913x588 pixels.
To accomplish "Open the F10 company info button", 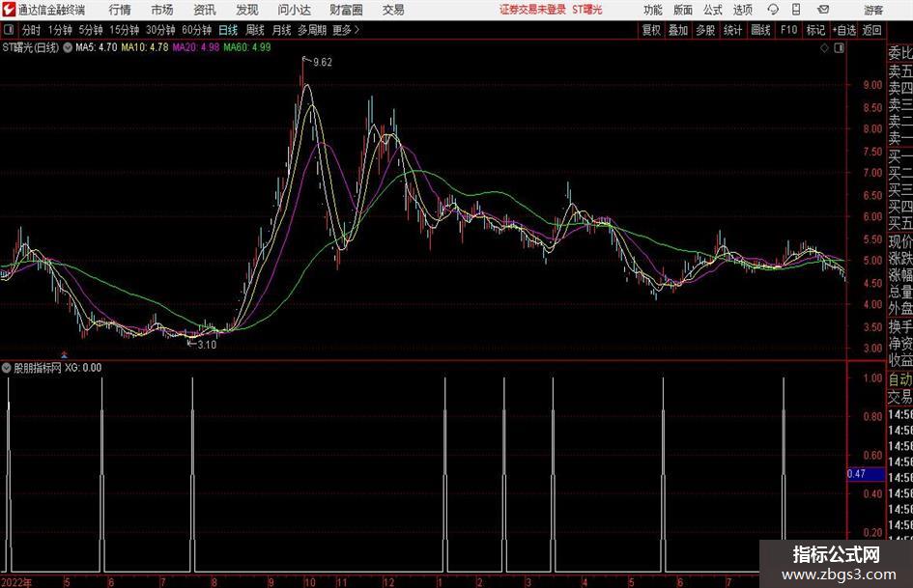I will tap(789, 30).
